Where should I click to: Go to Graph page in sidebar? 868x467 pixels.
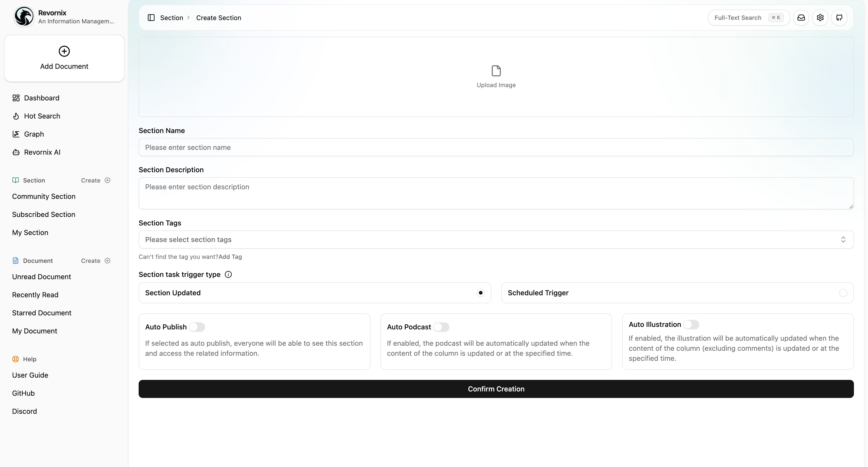point(34,134)
